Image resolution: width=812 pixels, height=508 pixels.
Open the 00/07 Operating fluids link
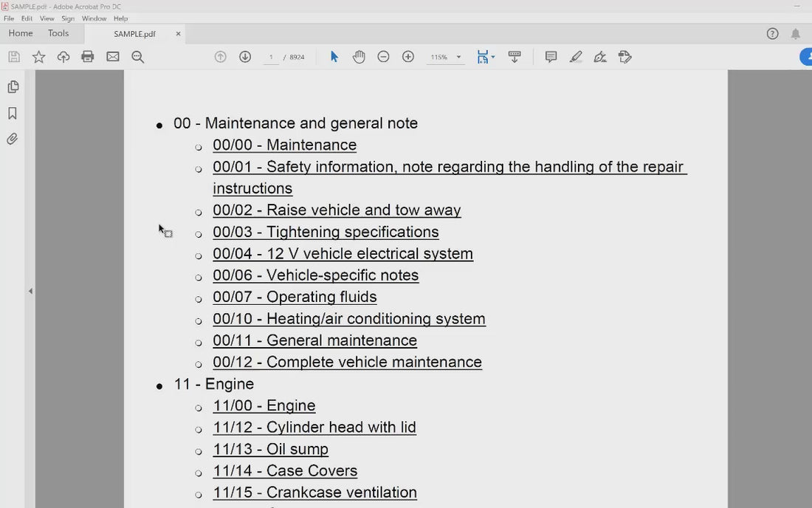pos(295,297)
